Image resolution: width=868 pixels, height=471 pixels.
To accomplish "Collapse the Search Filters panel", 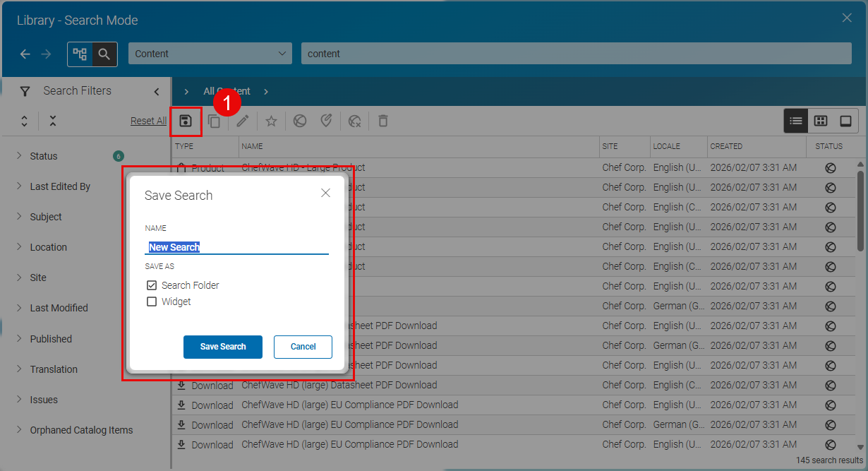I will click(156, 90).
